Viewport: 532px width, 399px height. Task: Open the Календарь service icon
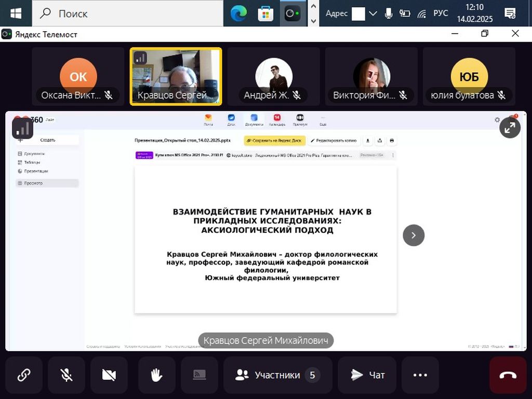[277, 120]
